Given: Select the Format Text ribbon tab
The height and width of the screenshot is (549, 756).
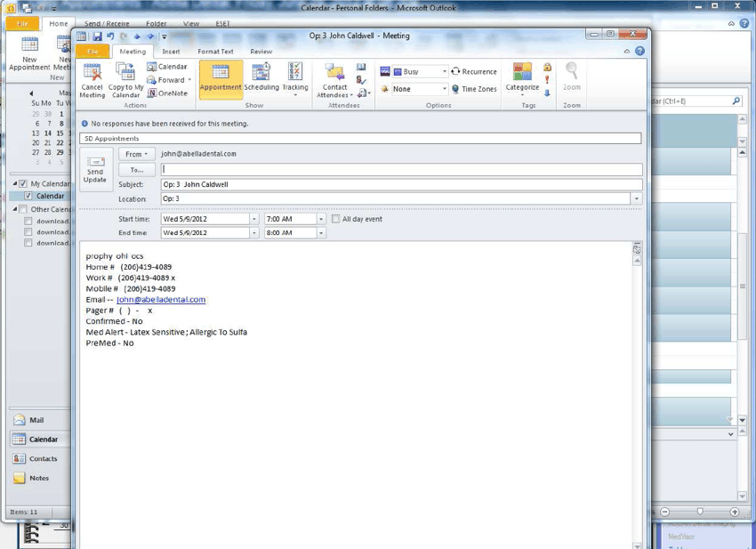Looking at the screenshot, I should click(x=215, y=51).
